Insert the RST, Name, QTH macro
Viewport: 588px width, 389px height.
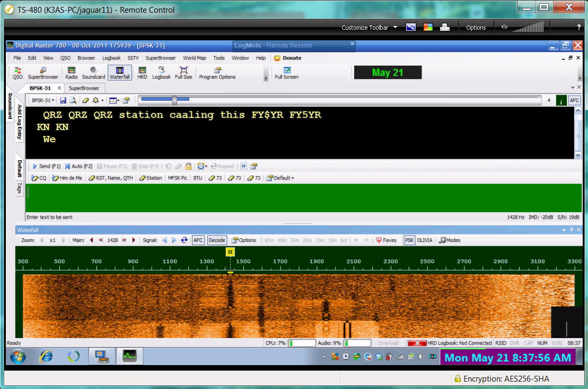click(x=111, y=178)
